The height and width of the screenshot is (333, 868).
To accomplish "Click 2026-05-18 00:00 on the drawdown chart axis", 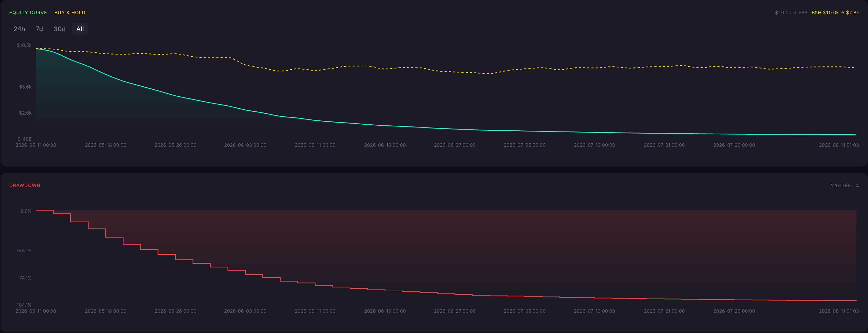I will click(x=105, y=311).
